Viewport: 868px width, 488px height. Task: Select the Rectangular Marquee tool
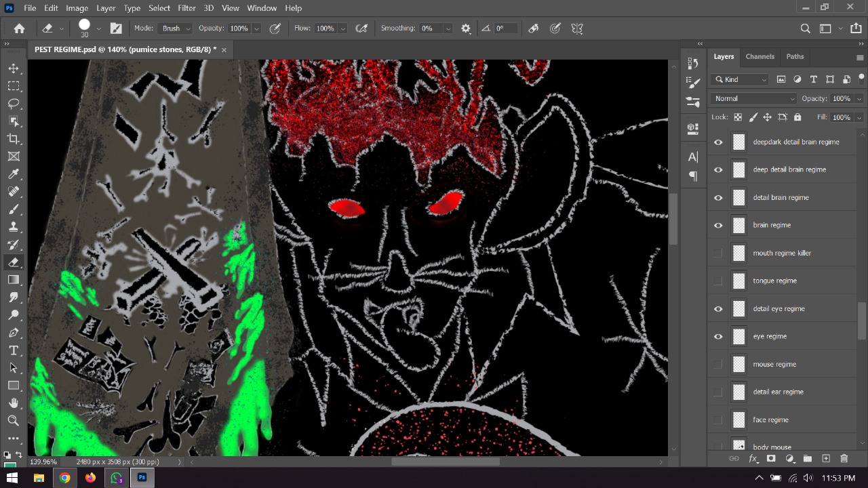point(14,86)
